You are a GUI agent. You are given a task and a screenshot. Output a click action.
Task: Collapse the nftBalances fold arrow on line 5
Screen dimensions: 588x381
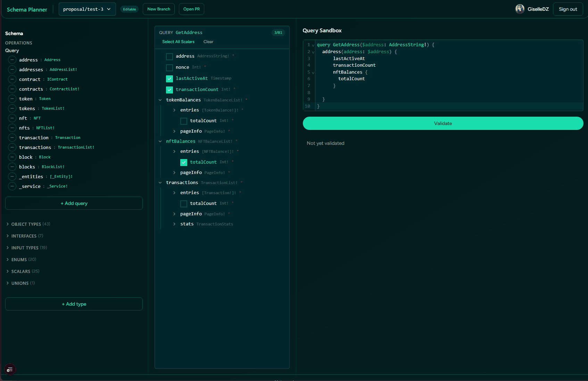pyautogui.click(x=314, y=73)
